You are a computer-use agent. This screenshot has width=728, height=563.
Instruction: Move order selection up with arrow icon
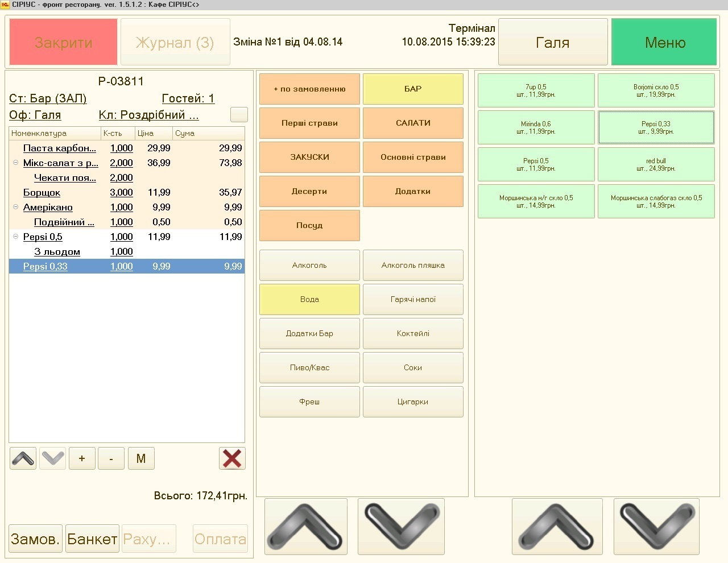(23, 458)
